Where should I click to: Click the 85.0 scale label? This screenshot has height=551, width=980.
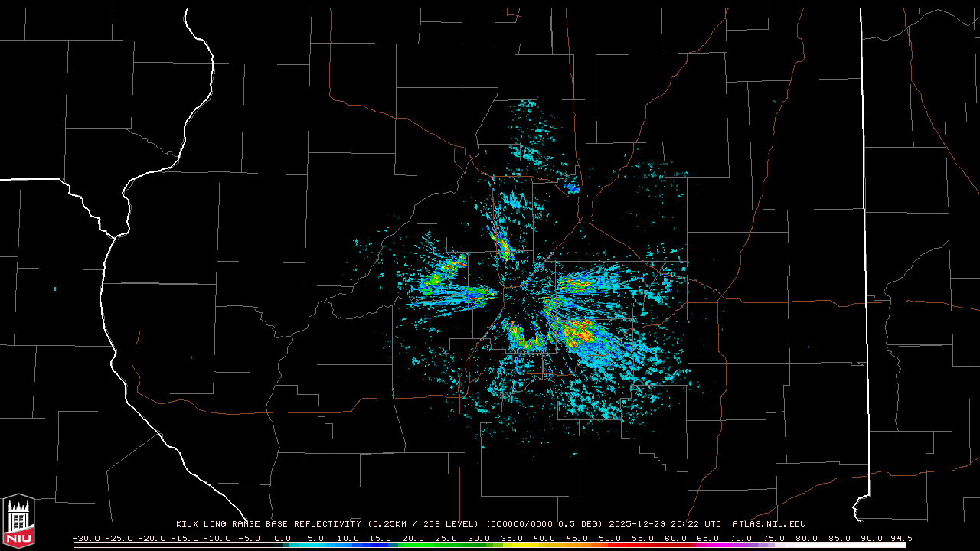pyautogui.click(x=841, y=538)
